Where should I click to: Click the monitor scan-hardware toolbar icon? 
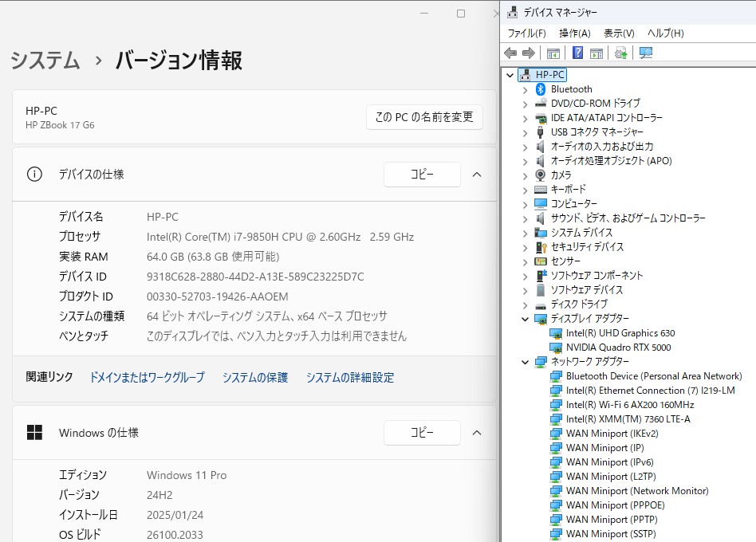[646, 53]
